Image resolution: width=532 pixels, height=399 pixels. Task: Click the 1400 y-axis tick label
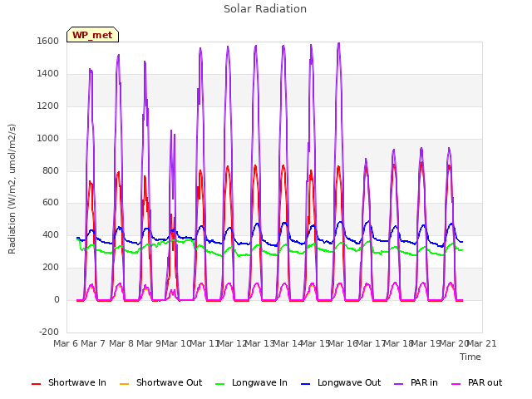(x=48, y=73)
